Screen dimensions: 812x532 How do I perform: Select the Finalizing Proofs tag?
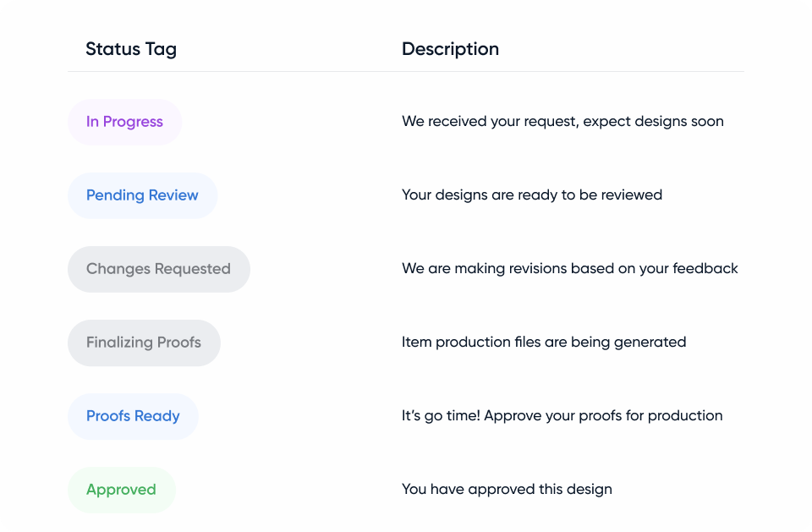pos(144,343)
